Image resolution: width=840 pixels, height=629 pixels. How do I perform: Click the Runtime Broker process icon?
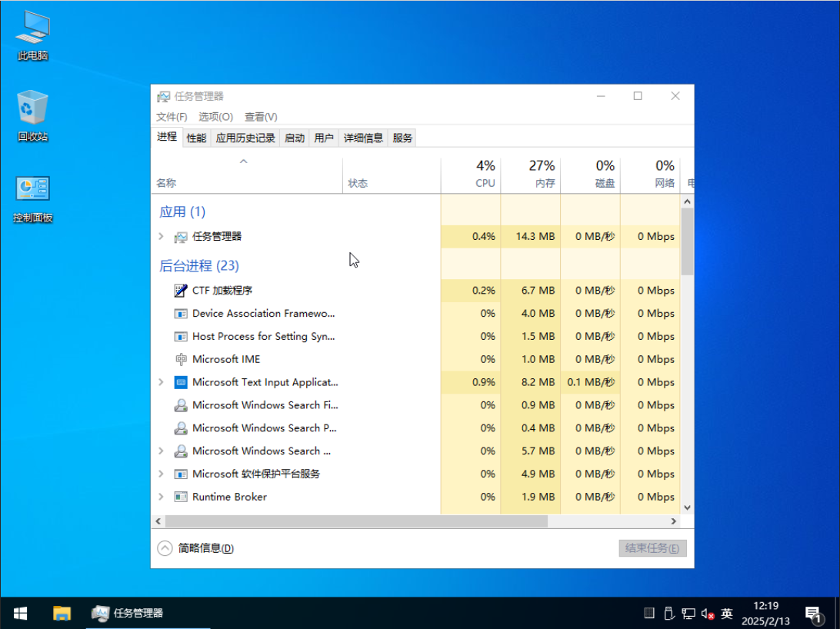coord(181,497)
